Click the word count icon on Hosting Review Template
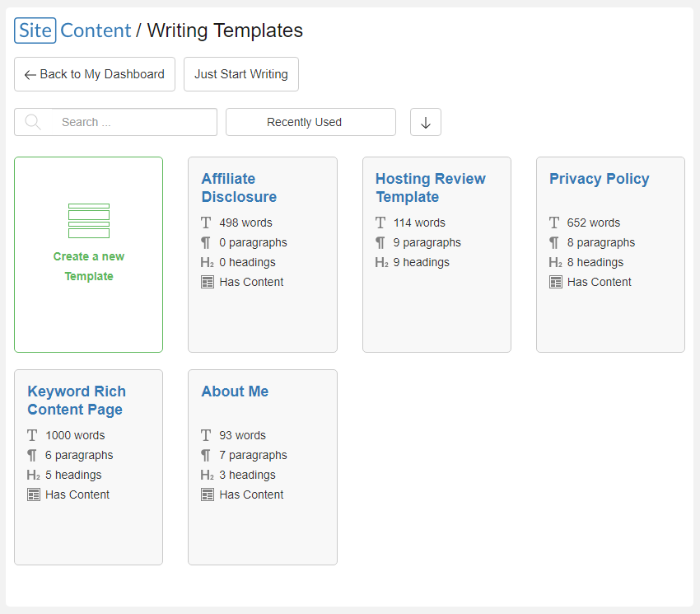This screenshot has height=614, width=700. tap(380, 223)
